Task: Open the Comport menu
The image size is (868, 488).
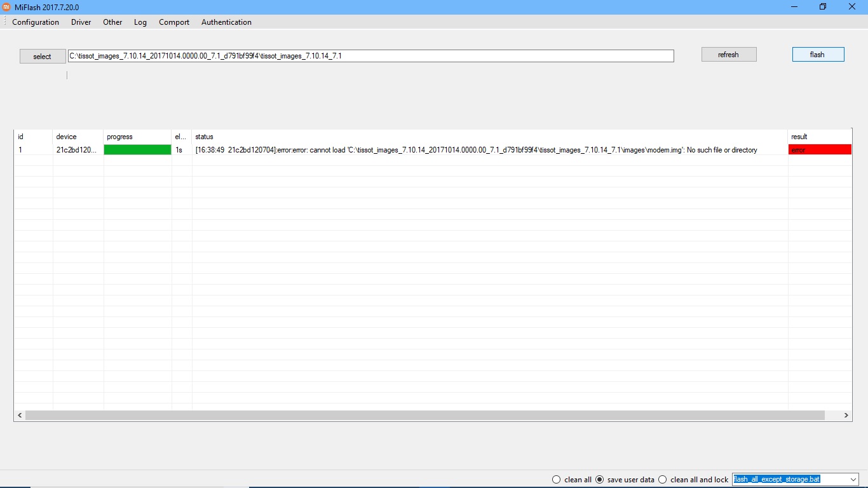Action: (x=174, y=22)
